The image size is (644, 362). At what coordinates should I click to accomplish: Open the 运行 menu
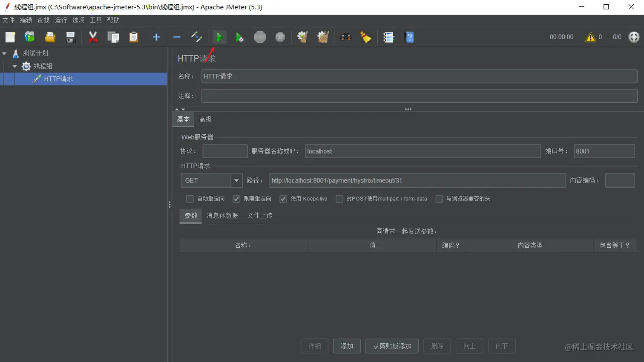(x=61, y=20)
